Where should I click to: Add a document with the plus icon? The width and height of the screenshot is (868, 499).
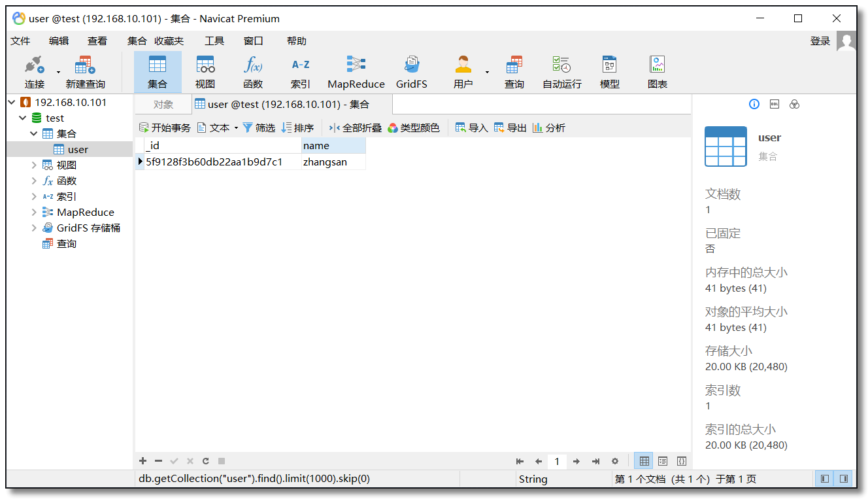[143, 461]
